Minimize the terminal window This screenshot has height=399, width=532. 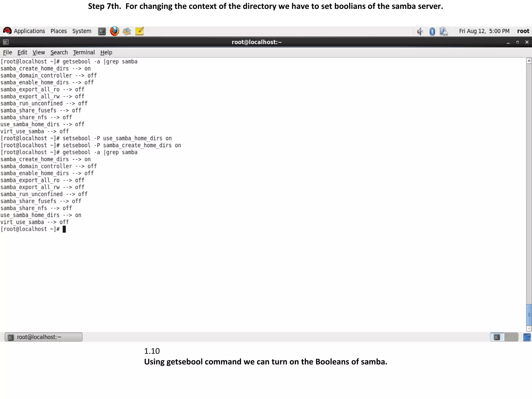(x=508, y=42)
